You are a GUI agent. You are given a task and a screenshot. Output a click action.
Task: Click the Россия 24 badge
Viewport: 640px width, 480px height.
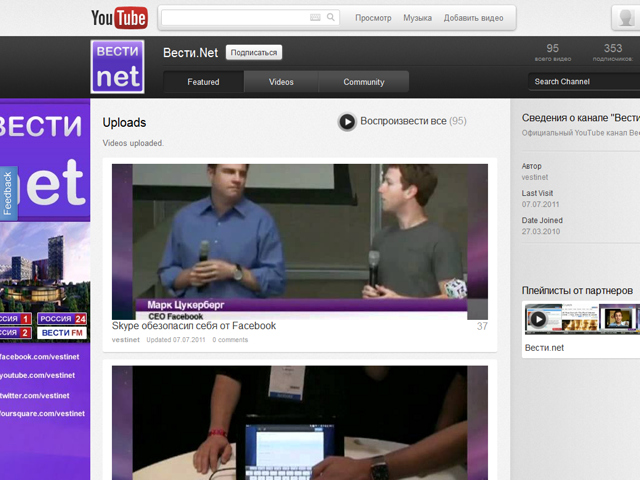(x=62, y=319)
